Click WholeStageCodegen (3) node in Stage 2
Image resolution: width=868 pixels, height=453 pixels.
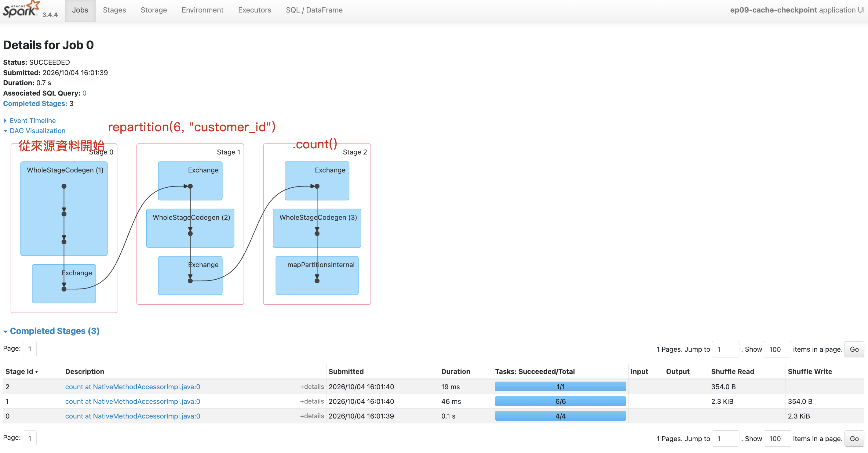(x=317, y=228)
